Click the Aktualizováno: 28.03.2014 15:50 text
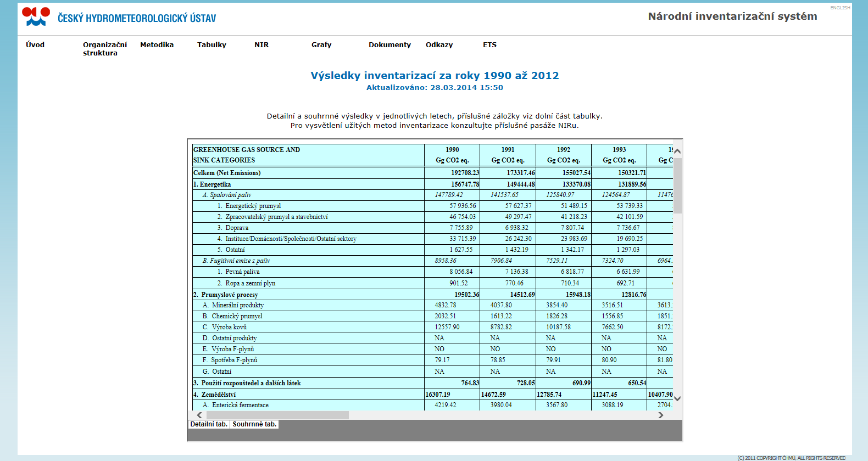The width and height of the screenshot is (868, 461). pos(435,87)
